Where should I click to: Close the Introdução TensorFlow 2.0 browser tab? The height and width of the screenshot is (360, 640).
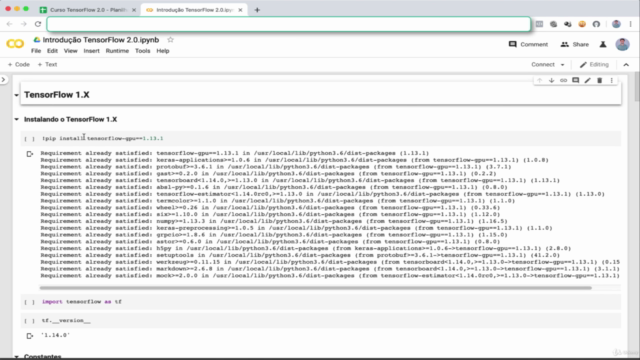(240, 10)
